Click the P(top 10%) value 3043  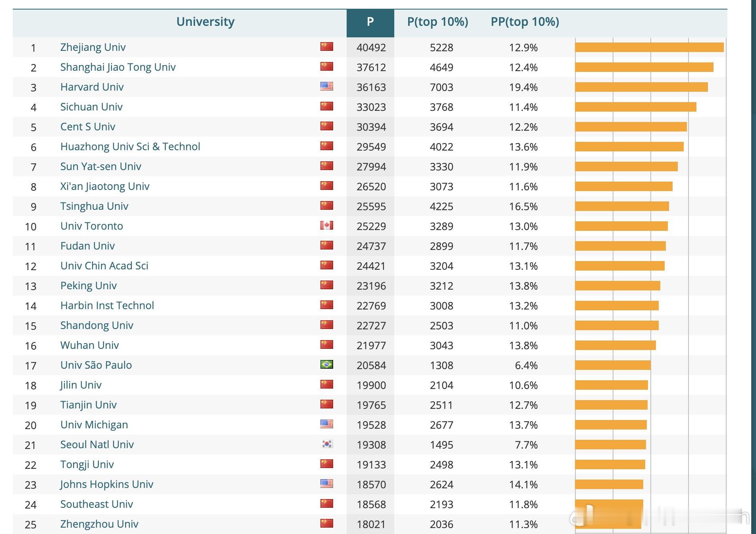coord(442,346)
